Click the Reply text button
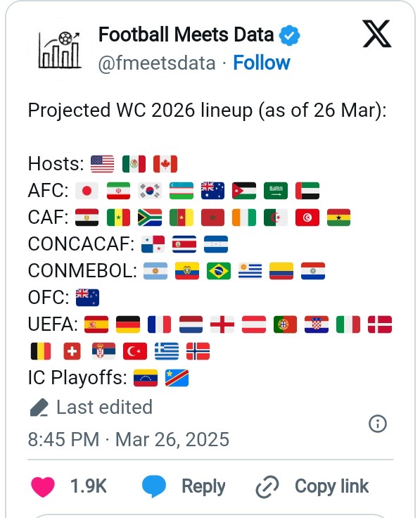Viewport: 420px width, 518px height. point(203,486)
